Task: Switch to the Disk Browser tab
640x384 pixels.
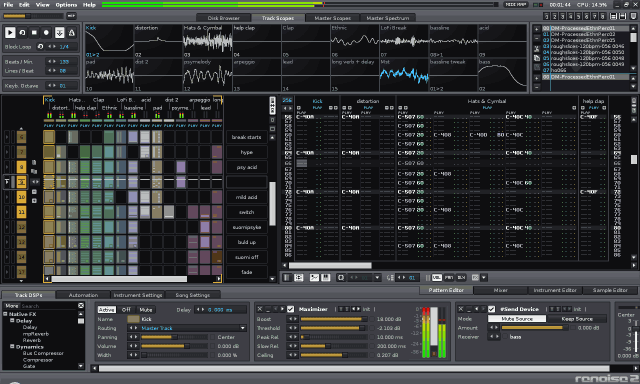Action: 223,18
